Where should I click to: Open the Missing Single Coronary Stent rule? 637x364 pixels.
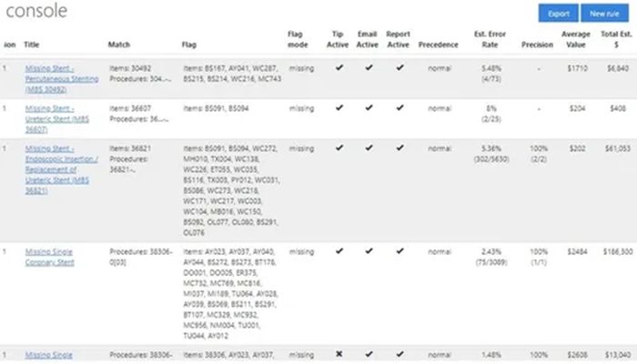click(49, 258)
